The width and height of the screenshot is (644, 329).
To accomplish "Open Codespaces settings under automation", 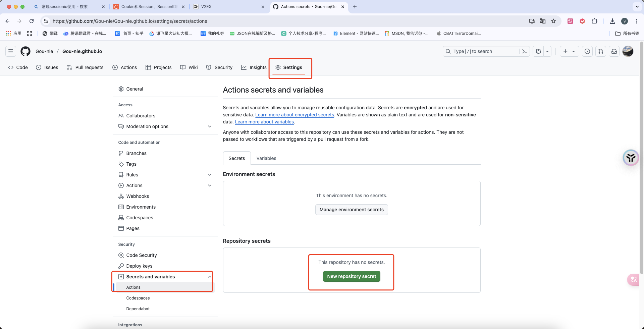I will click(x=165, y=218).
